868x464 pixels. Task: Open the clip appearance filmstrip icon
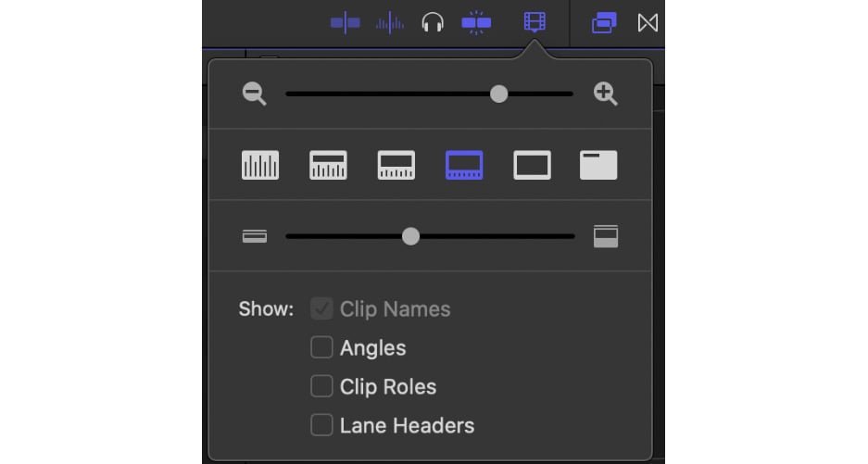tap(535, 22)
